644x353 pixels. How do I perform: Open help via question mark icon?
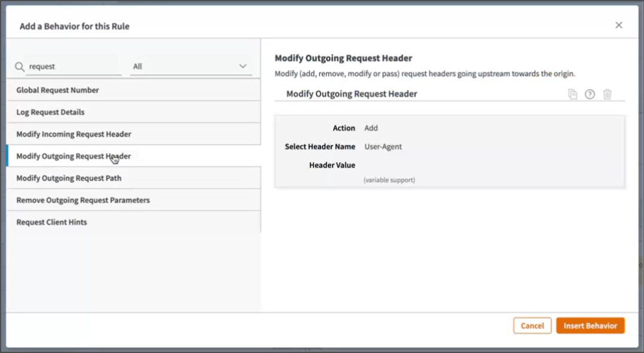click(x=590, y=95)
